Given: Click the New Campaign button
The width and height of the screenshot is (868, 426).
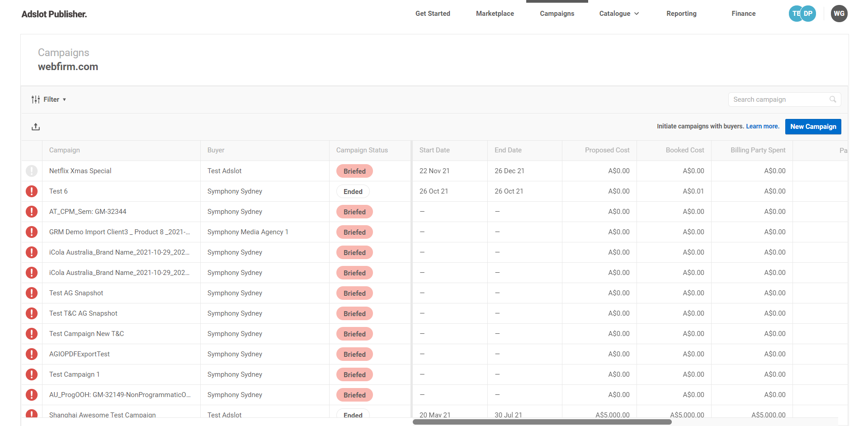Looking at the screenshot, I should pos(813,127).
